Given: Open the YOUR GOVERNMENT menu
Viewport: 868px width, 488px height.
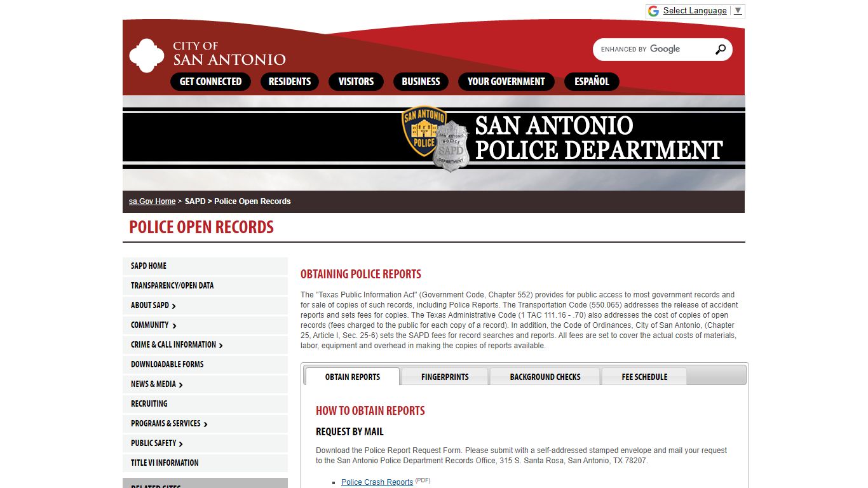Looking at the screenshot, I should [x=506, y=81].
